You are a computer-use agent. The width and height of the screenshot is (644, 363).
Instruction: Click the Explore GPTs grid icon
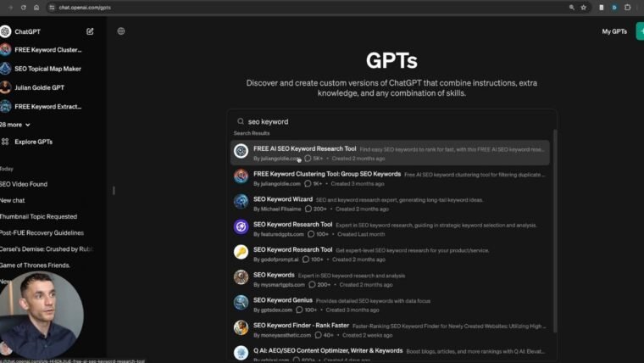pyautogui.click(x=5, y=142)
